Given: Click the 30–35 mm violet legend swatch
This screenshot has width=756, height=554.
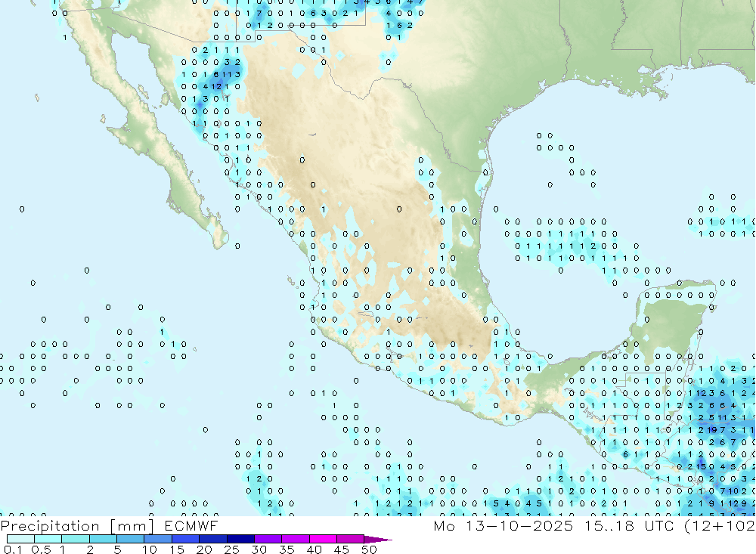Looking at the screenshot, I should (x=268, y=539).
